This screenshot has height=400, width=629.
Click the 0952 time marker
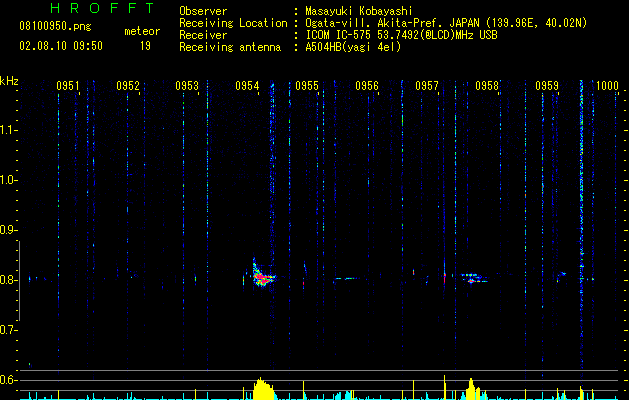click(x=128, y=86)
